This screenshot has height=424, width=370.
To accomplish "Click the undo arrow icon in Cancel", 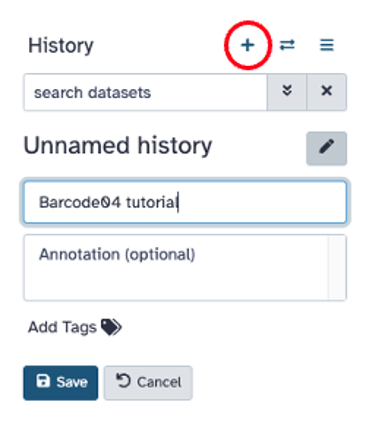I will (x=123, y=381).
